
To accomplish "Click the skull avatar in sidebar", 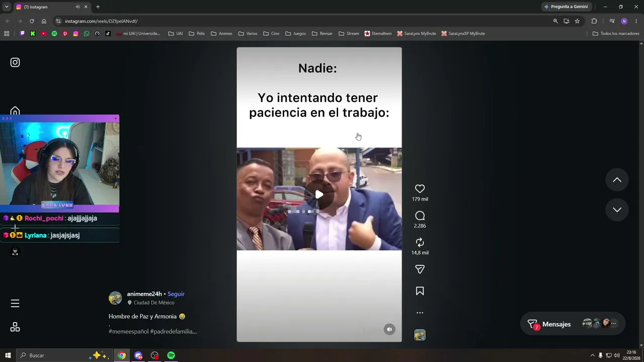I will point(15,252).
